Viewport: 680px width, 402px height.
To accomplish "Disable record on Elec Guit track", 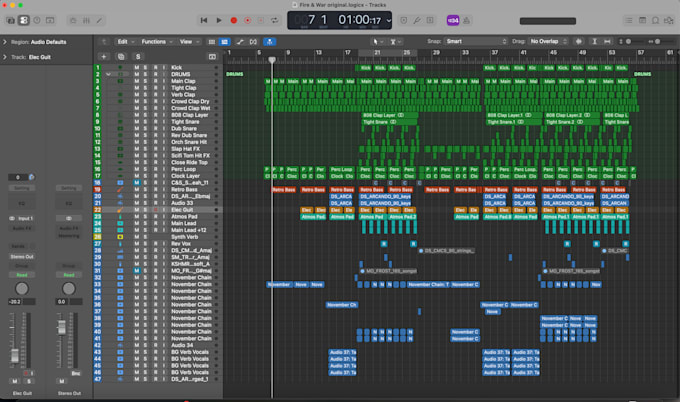I will (155, 210).
